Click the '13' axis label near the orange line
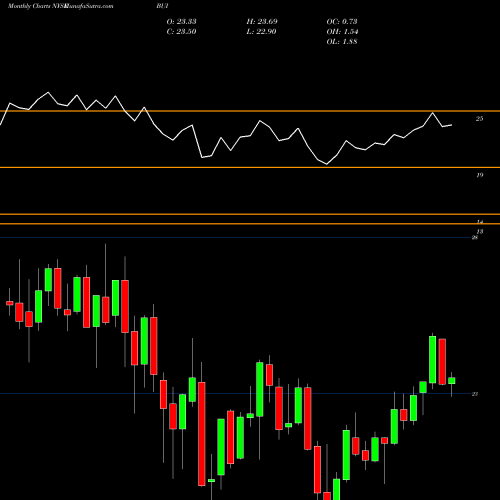 [x=479, y=231]
